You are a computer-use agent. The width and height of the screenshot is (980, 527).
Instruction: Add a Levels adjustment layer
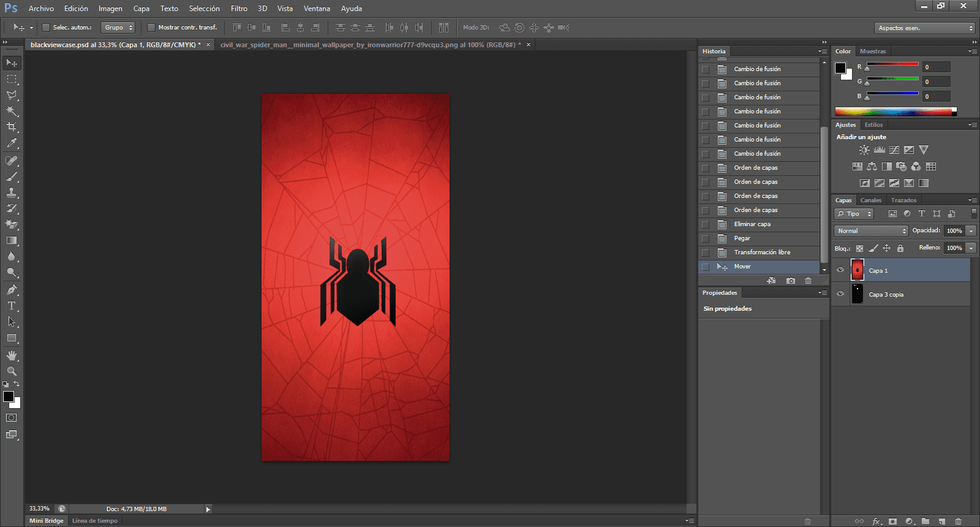pyautogui.click(x=880, y=150)
